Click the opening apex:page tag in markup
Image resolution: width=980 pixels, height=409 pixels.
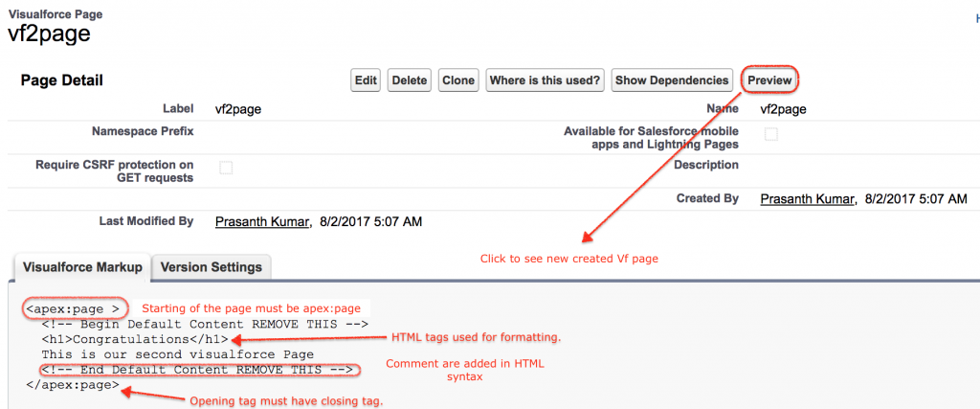click(73, 309)
